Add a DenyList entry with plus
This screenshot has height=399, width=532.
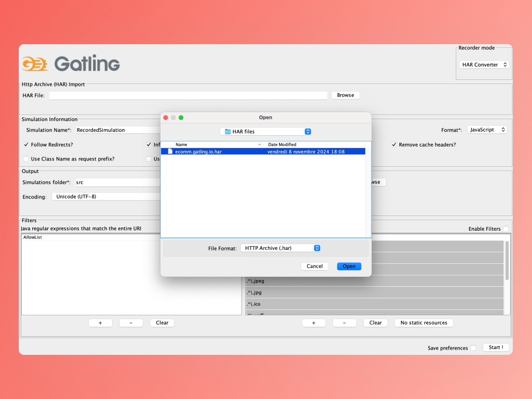(x=314, y=323)
